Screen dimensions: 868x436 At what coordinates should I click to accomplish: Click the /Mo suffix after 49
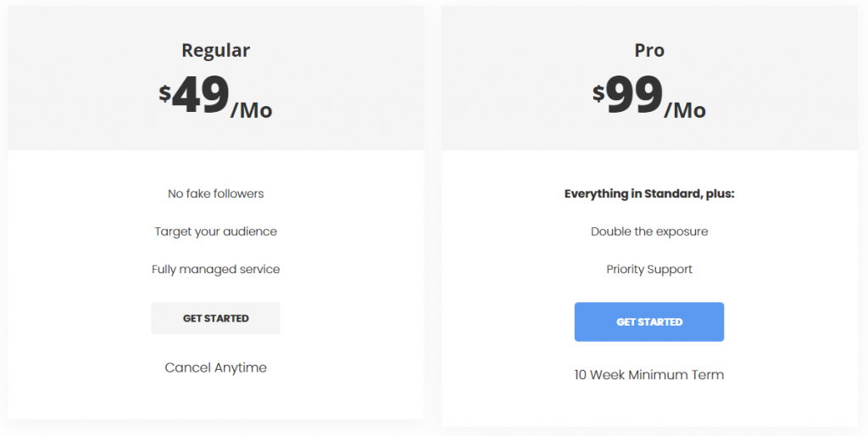[251, 109]
